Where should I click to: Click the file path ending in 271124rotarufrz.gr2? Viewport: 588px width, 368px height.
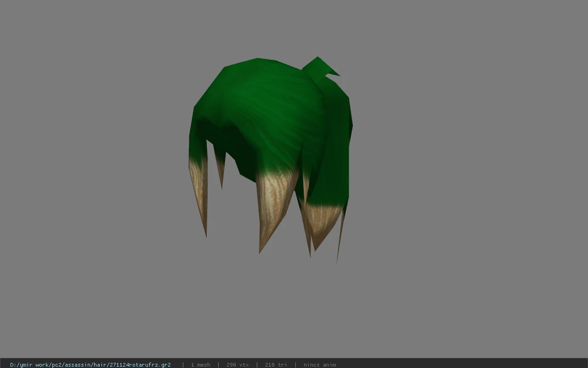tap(90, 365)
